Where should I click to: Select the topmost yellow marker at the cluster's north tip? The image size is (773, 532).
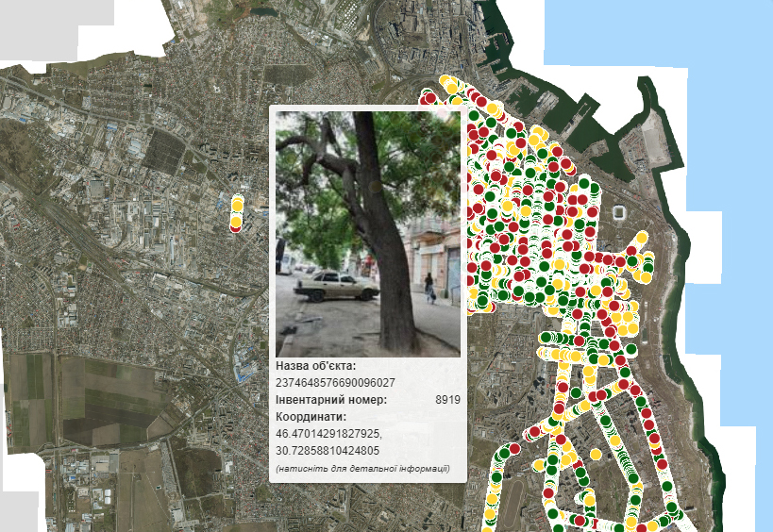(446, 79)
